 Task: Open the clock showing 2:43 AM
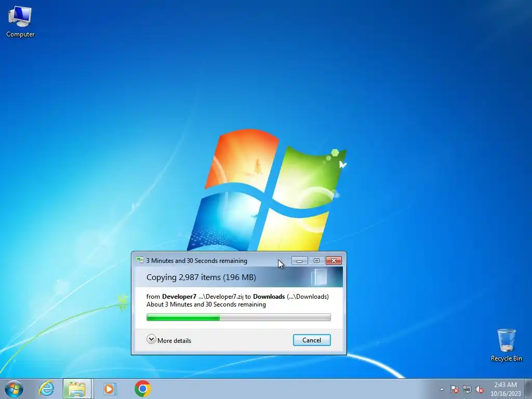point(506,389)
